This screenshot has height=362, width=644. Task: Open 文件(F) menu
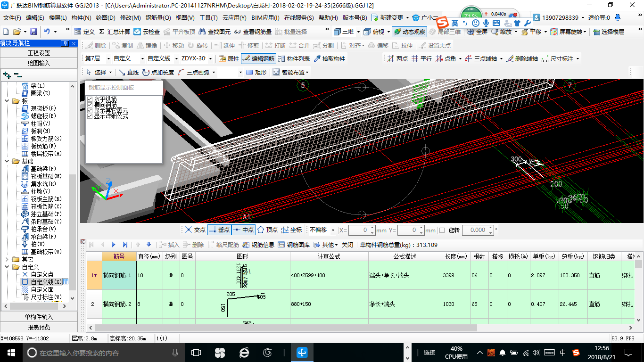[x=12, y=18]
